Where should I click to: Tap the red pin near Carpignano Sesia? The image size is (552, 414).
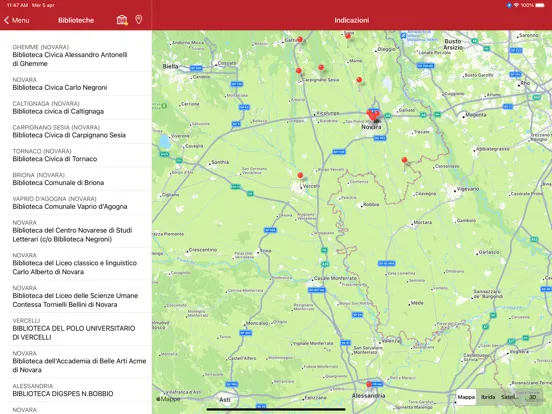point(299,71)
